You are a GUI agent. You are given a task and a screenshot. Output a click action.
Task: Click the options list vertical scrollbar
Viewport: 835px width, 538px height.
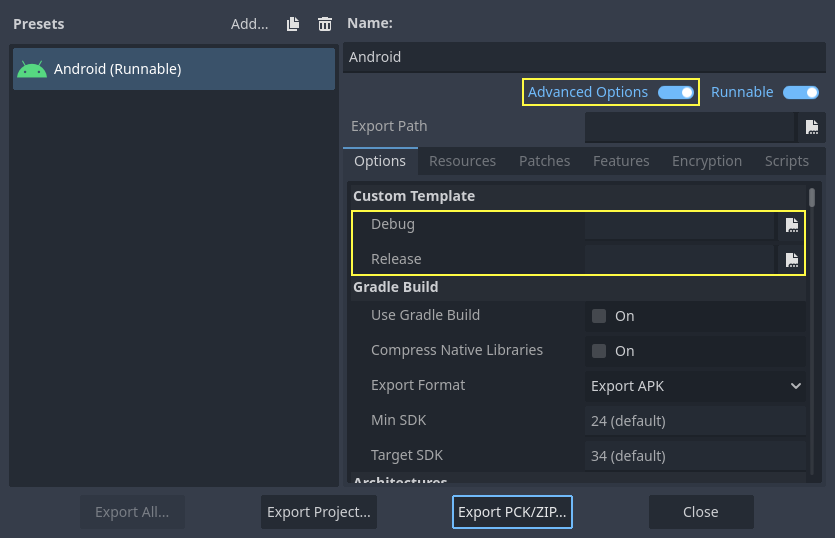pyautogui.click(x=812, y=198)
